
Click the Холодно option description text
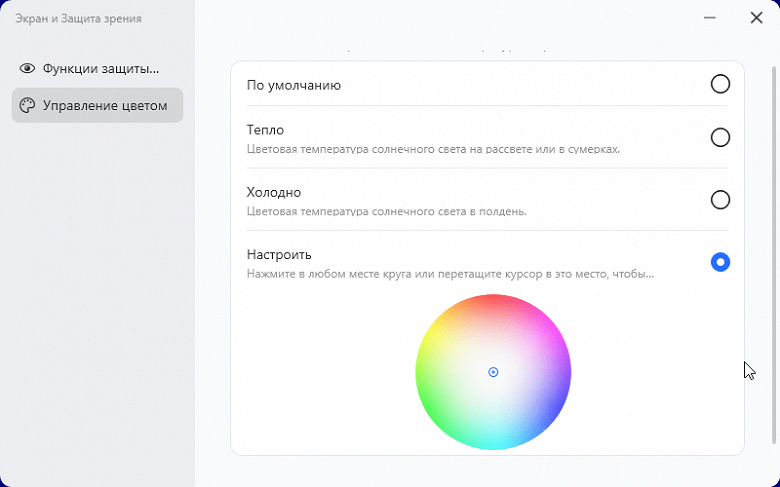point(386,211)
